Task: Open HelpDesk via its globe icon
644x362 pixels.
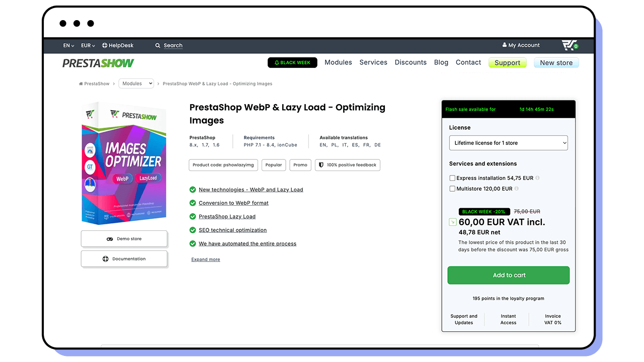Action: coord(104,45)
